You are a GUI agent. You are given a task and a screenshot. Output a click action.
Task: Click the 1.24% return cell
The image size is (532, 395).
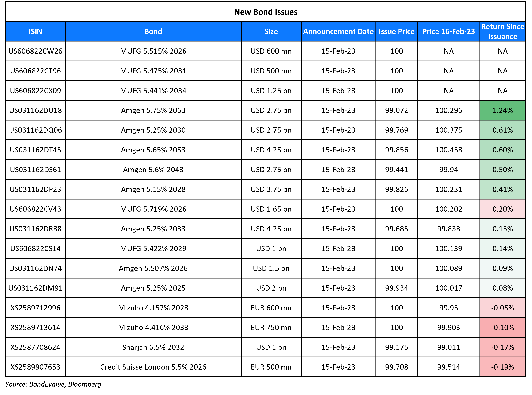point(503,110)
